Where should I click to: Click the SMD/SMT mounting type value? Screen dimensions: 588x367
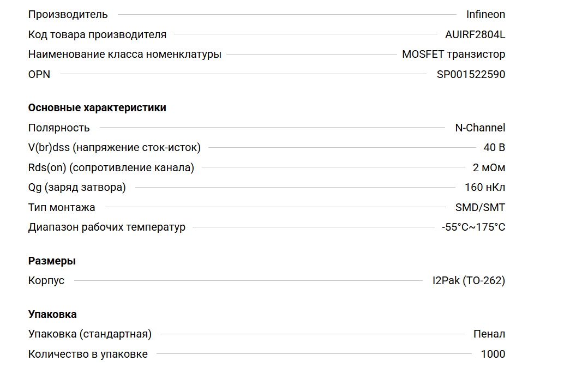480,207
